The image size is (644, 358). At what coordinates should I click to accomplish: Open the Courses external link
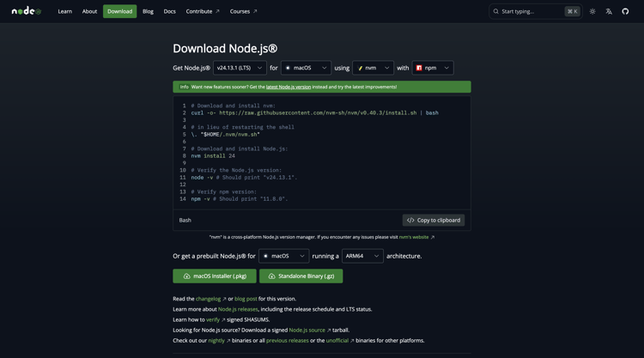coord(243,11)
